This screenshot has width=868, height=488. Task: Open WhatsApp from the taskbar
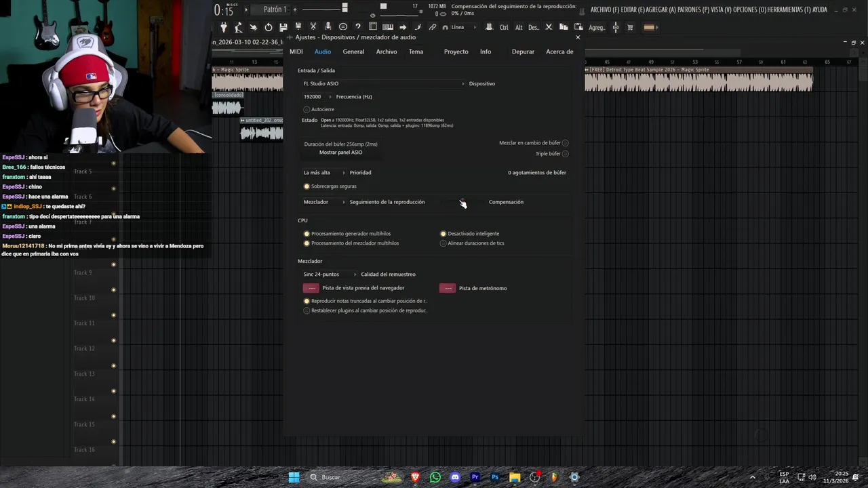pos(435,477)
